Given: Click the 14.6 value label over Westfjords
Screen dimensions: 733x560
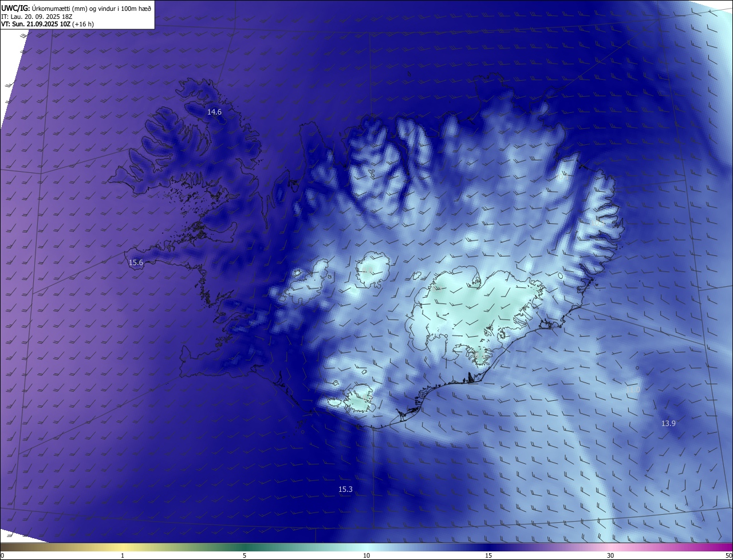Looking at the screenshot, I should 214,112.
